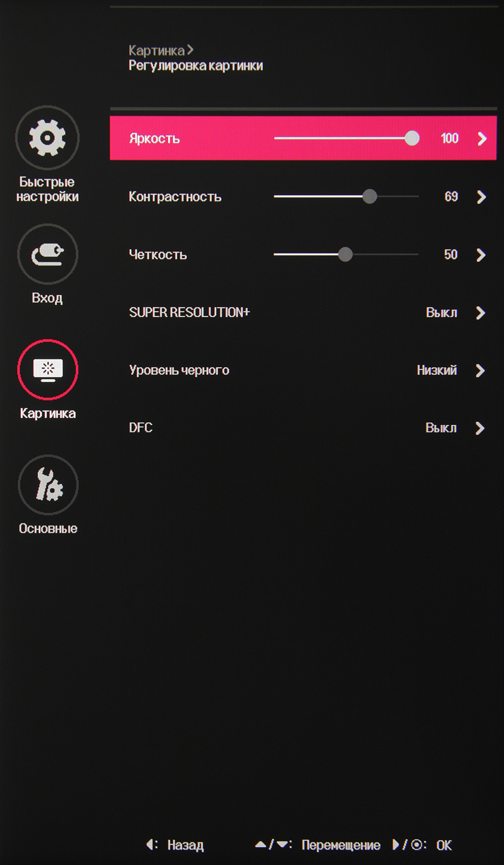
Task: Click the down arrow navigation icon
Action: [x=282, y=845]
